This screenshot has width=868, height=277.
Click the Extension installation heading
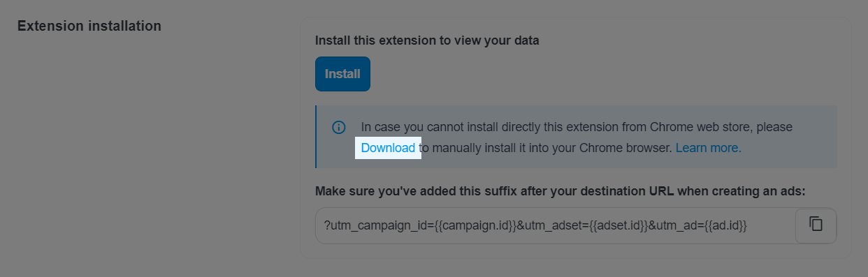[89, 26]
